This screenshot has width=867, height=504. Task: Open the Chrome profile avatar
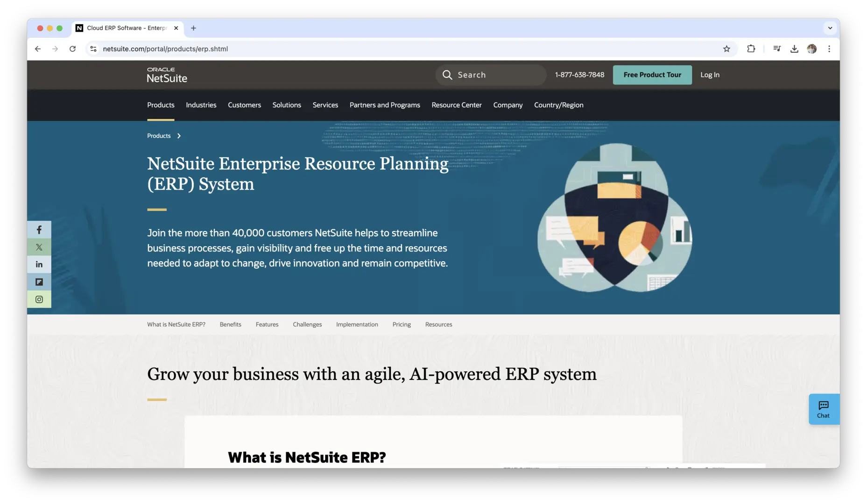[812, 49]
